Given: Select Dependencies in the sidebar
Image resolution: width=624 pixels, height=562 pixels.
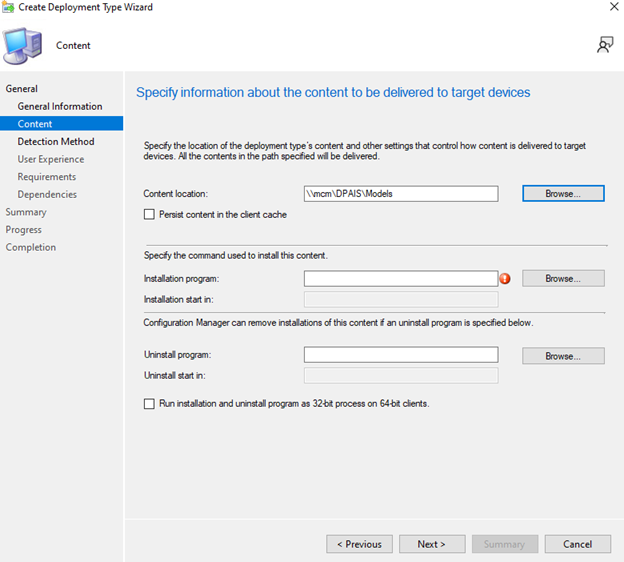Looking at the screenshot, I should point(47,194).
